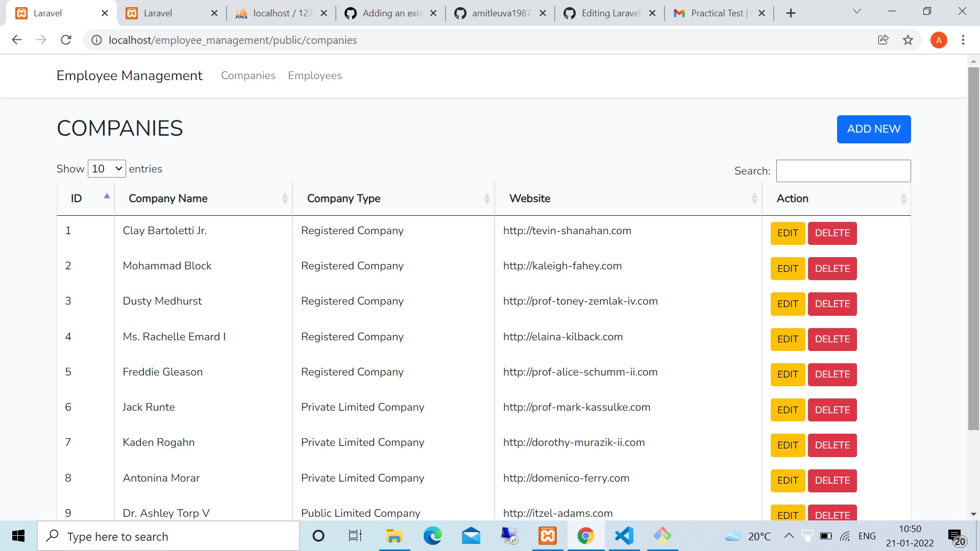Open Chrome three-dot menu
The height and width of the screenshot is (551, 980).
coord(963,40)
